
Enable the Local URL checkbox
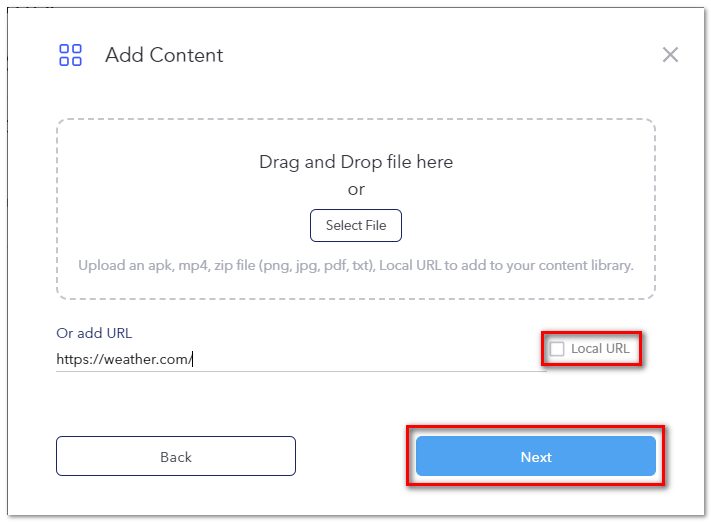click(x=557, y=349)
